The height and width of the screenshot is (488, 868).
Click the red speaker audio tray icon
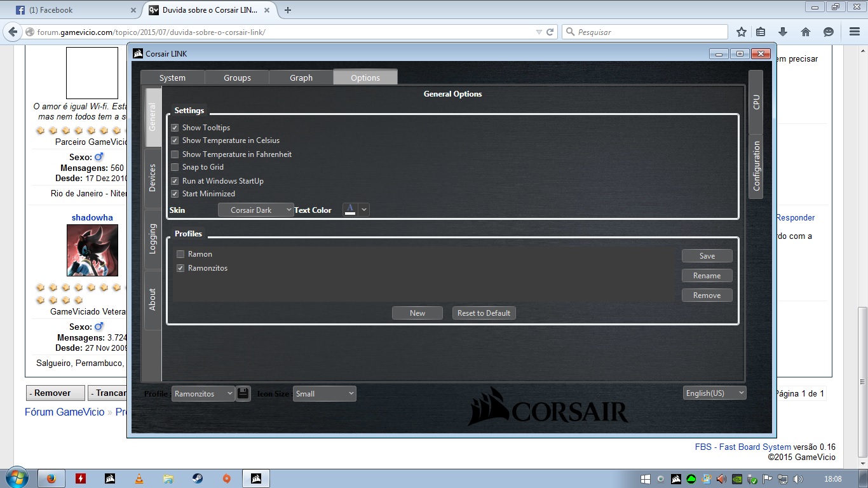click(x=721, y=479)
